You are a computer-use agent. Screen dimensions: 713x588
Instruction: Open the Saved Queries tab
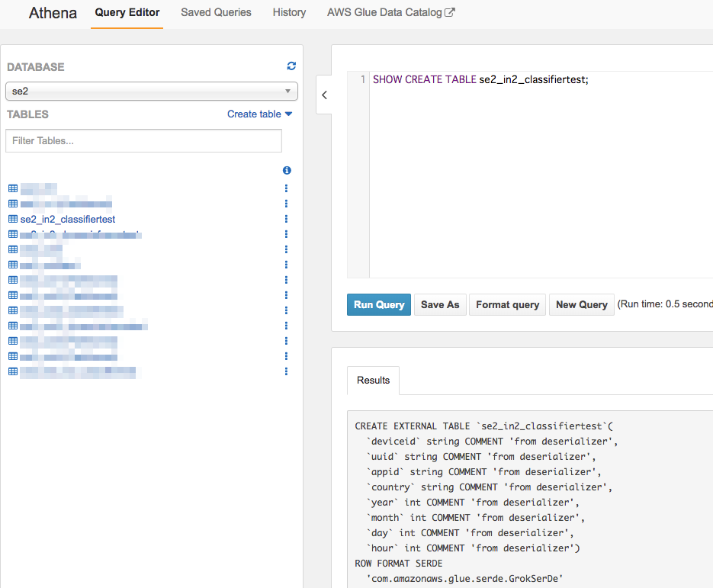coord(216,13)
